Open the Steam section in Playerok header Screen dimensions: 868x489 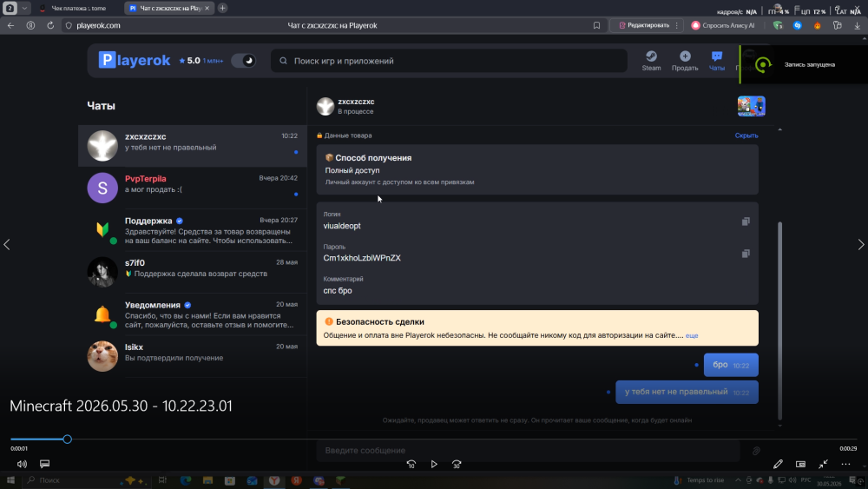click(x=651, y=60)
